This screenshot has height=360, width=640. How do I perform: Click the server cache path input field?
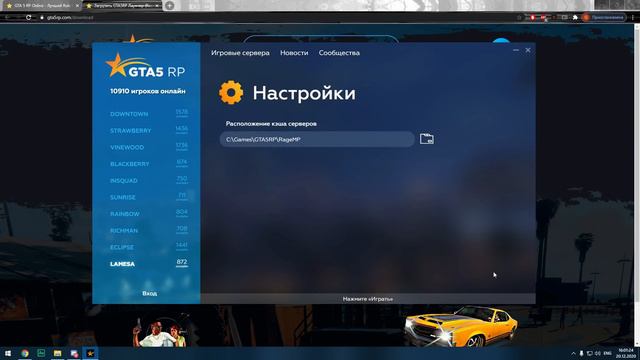click(x=317, y=139)
